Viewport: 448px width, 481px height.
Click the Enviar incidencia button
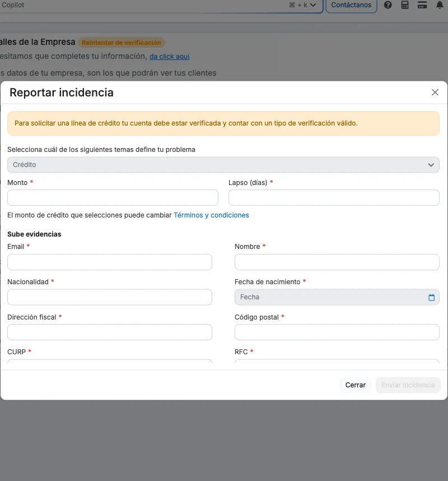point(408,385)
